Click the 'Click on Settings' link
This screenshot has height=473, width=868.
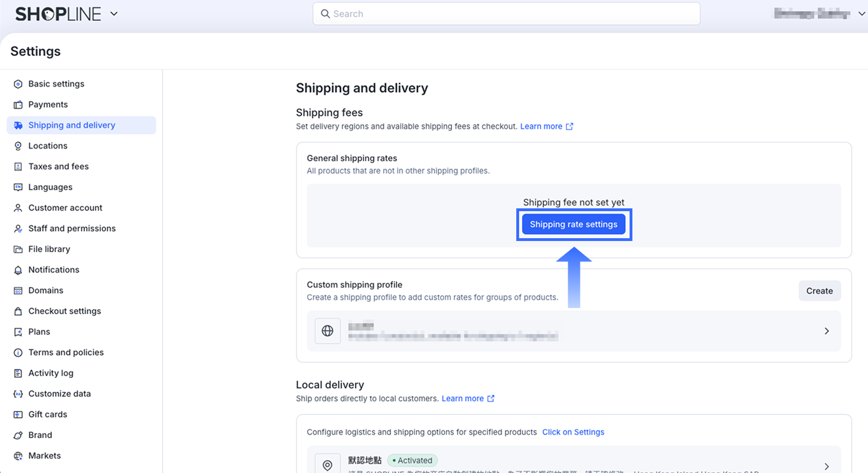573,432
